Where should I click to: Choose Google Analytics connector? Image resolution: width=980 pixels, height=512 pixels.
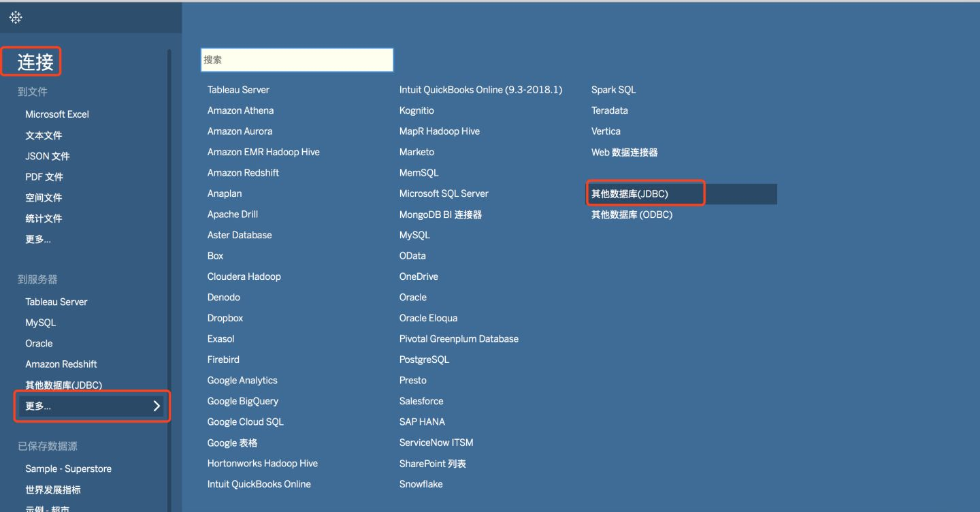pyautogui.click(x=242, y=381)
